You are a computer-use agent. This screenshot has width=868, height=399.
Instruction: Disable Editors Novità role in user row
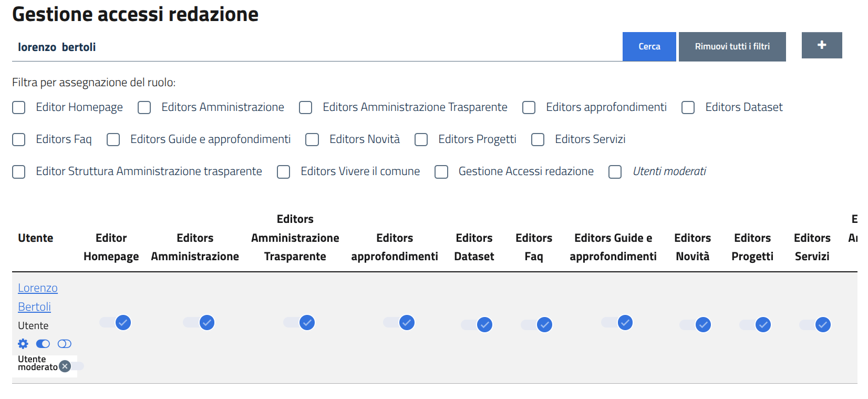click(696, 325)
